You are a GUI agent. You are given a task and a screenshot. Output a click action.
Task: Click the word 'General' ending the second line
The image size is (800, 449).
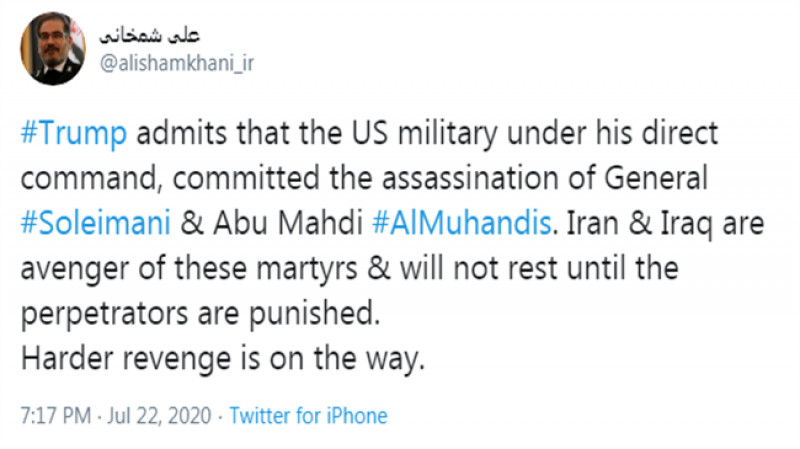(x=656, y=178)
